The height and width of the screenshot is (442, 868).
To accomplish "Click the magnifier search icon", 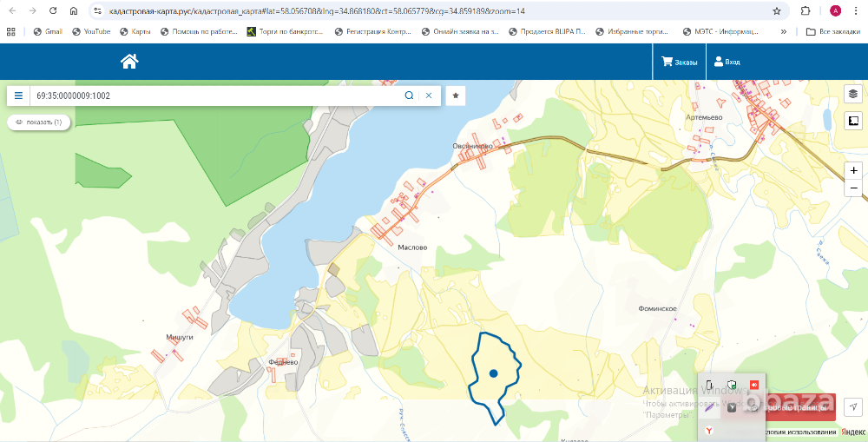I will [409, 96].
